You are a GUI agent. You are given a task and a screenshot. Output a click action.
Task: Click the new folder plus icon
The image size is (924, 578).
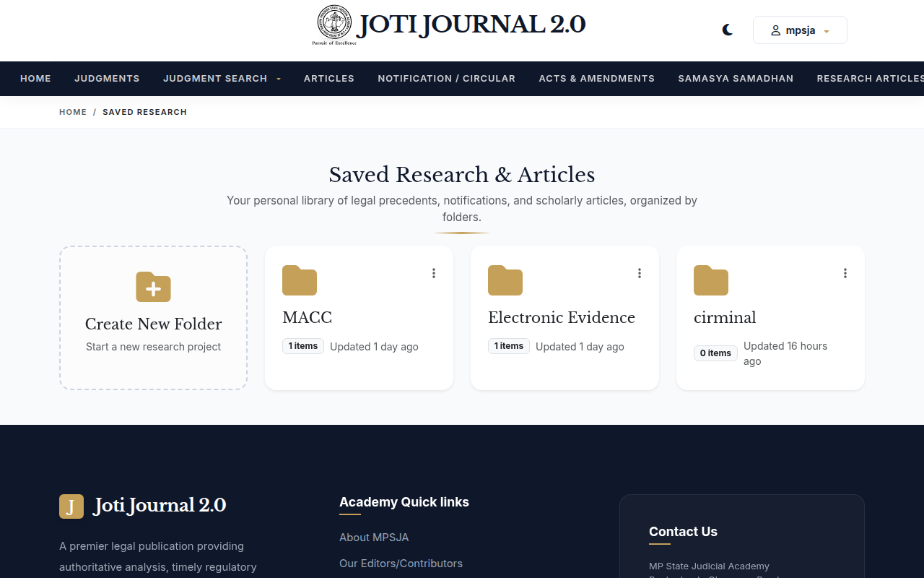tap(154, 287)
